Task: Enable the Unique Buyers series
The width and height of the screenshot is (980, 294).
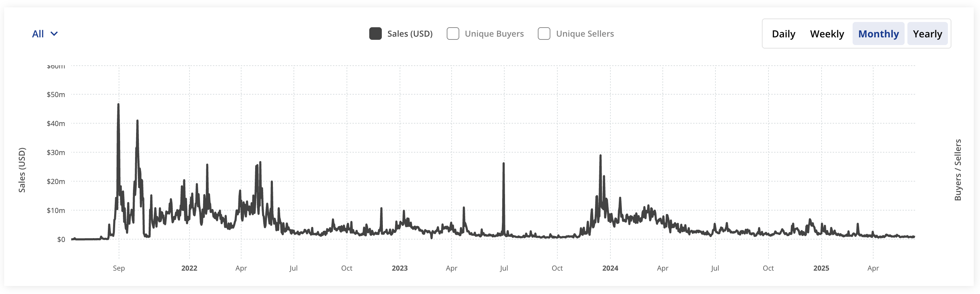Action: (453, 34)
